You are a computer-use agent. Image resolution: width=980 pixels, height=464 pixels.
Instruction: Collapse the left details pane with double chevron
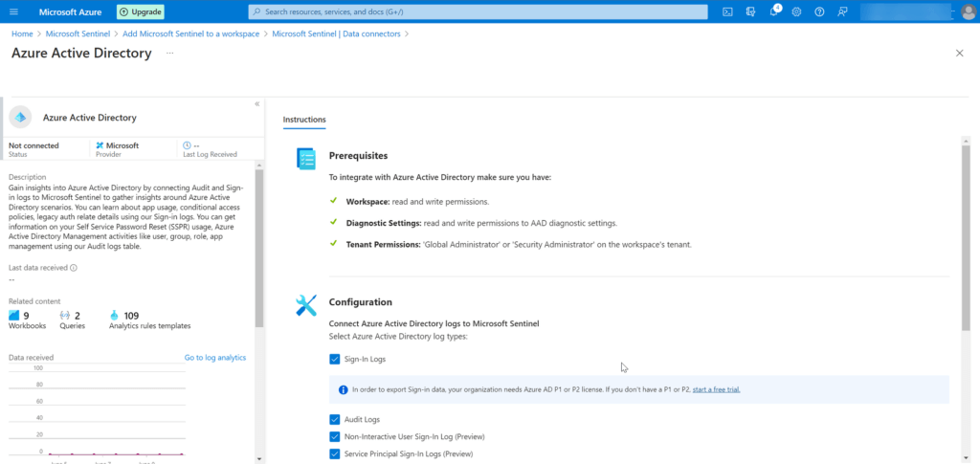256,104
